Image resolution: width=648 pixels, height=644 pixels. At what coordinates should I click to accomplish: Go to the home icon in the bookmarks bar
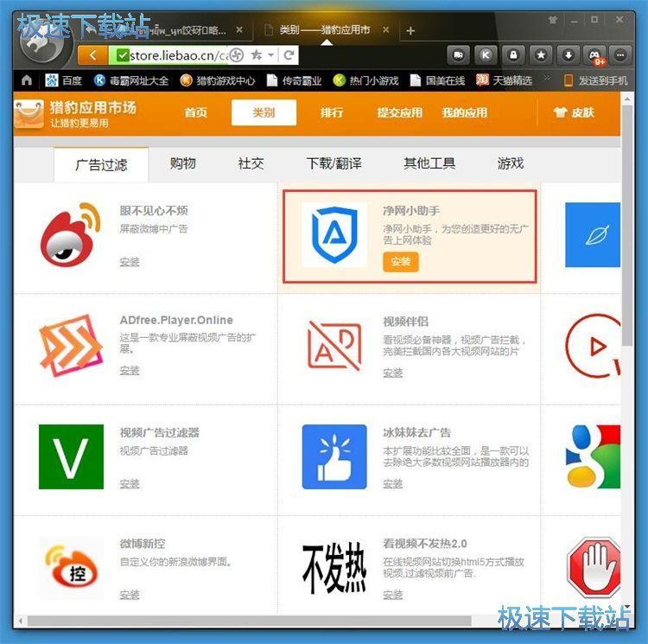(x=27, y=80)
